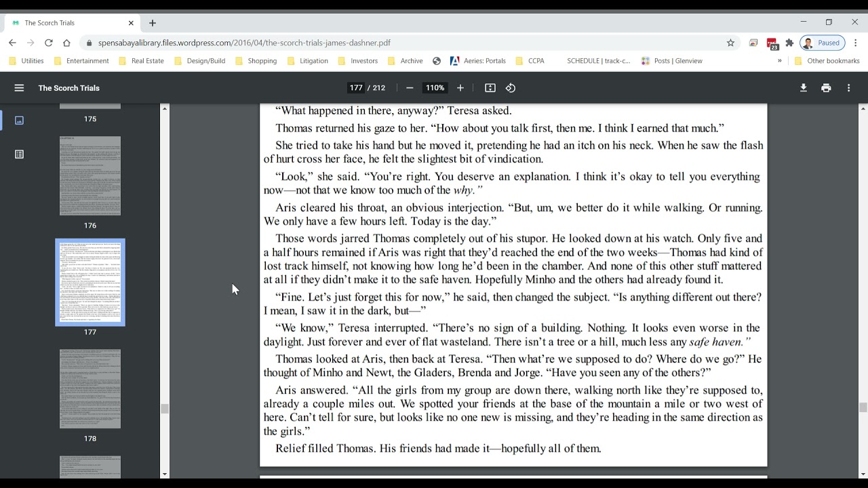Click The Scorch Trials document title

pyautogui.click(x=69, y=88)
